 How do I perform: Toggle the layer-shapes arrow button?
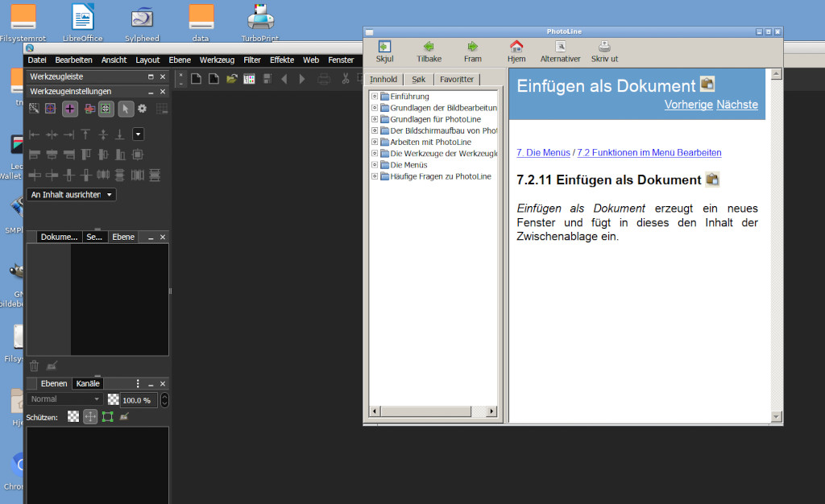point(89,109)
